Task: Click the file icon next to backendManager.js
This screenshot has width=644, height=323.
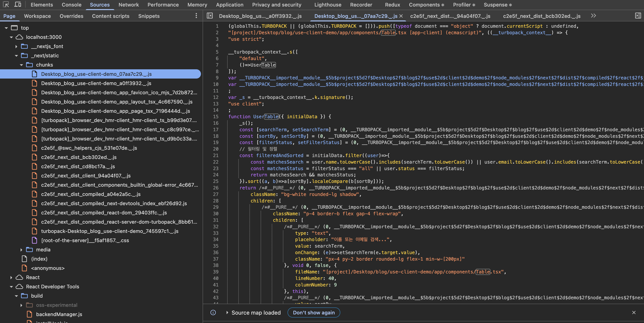Action: (x=29, y=314)
